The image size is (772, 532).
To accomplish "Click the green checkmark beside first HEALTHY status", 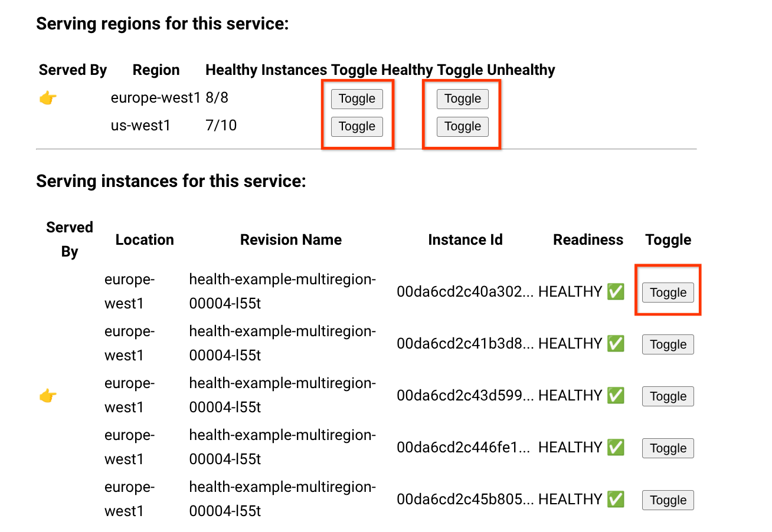I will (616, 291).
